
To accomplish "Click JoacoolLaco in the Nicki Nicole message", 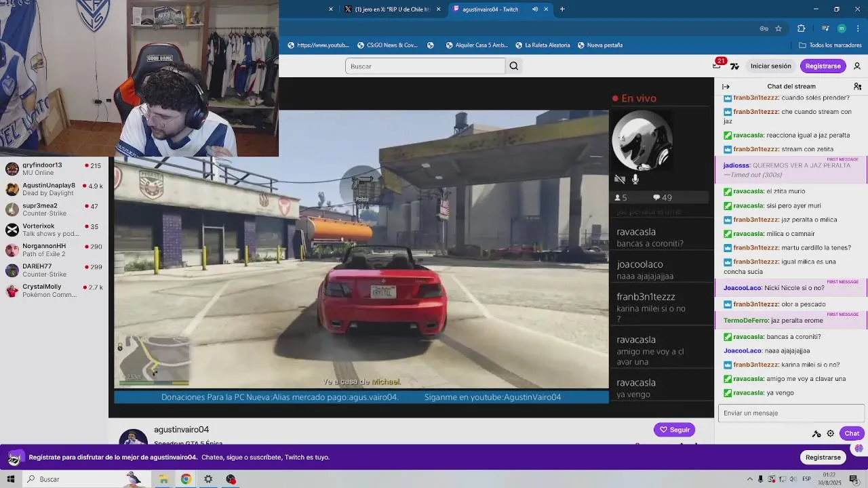I will [x=743, y=288].
